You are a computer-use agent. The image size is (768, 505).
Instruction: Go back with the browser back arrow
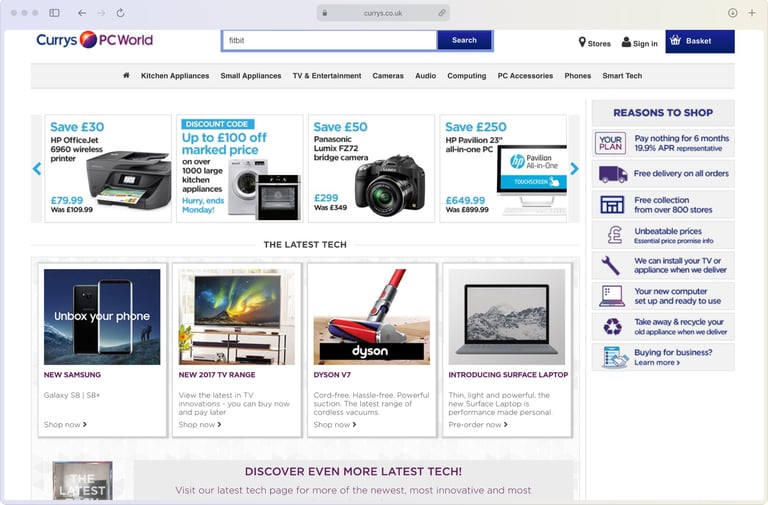coord(82,13)
